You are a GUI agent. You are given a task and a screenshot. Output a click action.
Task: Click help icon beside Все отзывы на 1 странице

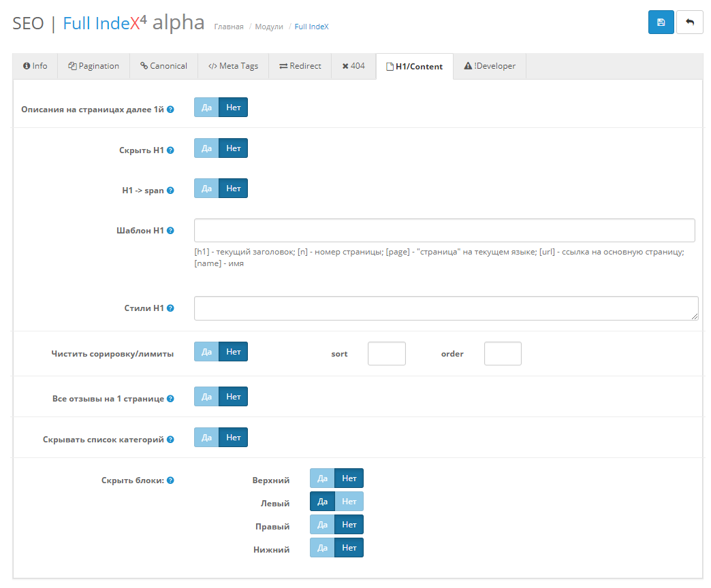[x=170, y=399]
